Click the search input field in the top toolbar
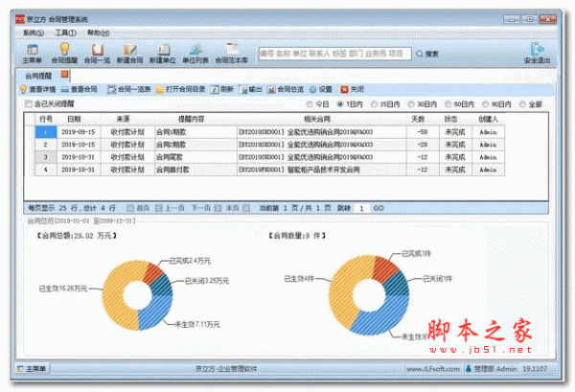The height and width of the screenshot is (392, 575). [x=334, y=54]
